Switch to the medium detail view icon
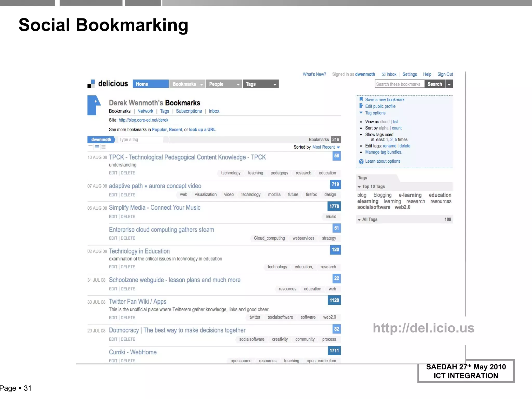This screenshot has width=532, height=399. tap(97, 147)
